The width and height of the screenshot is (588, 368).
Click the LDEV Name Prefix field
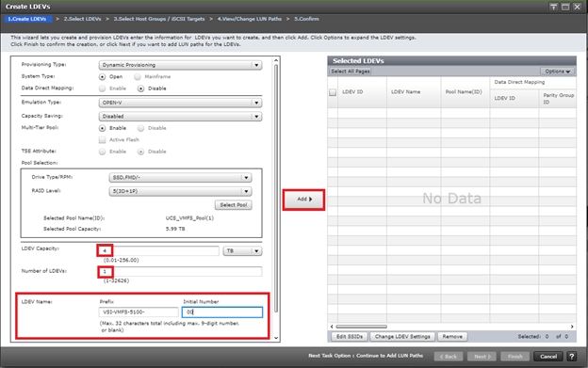click(139, 312)
